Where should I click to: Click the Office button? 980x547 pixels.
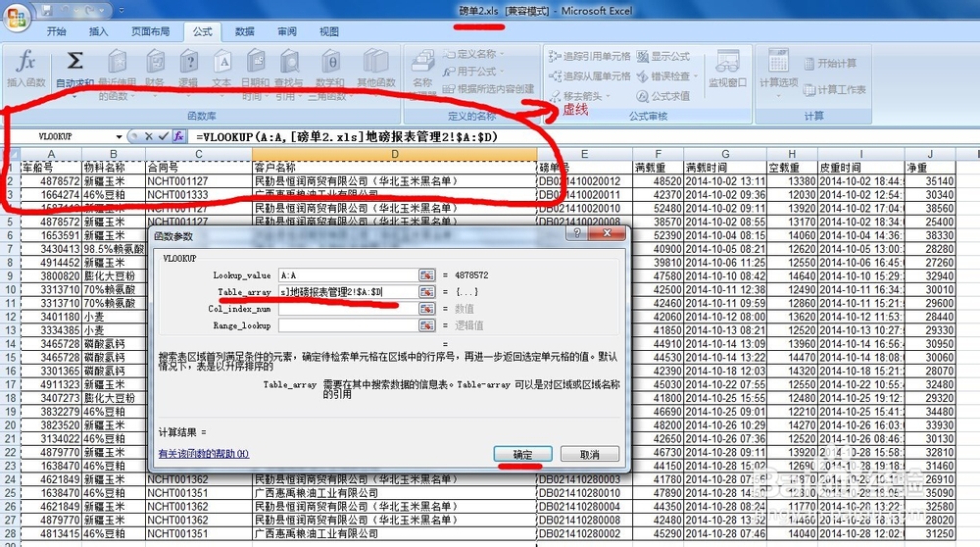pyautogui.click(x=17, y=17)
